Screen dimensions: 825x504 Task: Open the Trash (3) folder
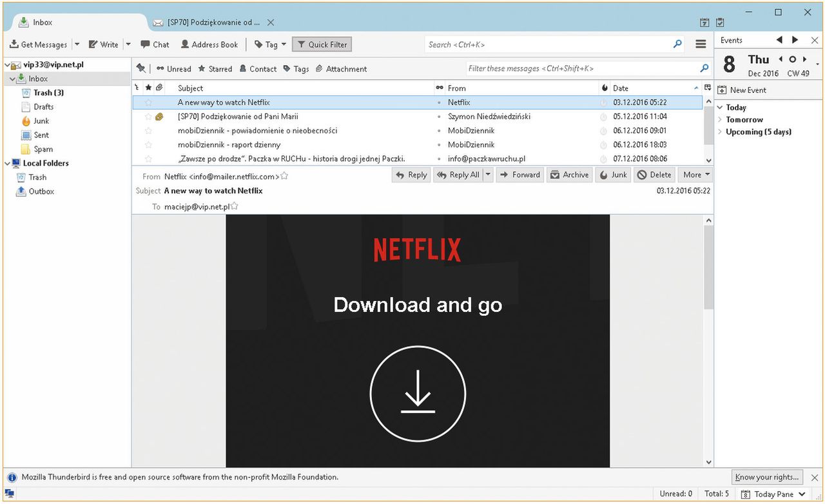click(48, 93)
